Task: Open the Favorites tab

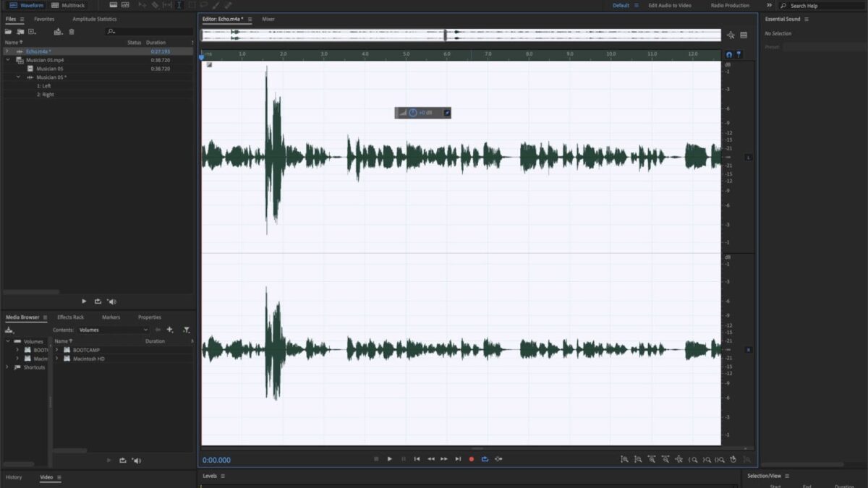Action: point(44,19)
